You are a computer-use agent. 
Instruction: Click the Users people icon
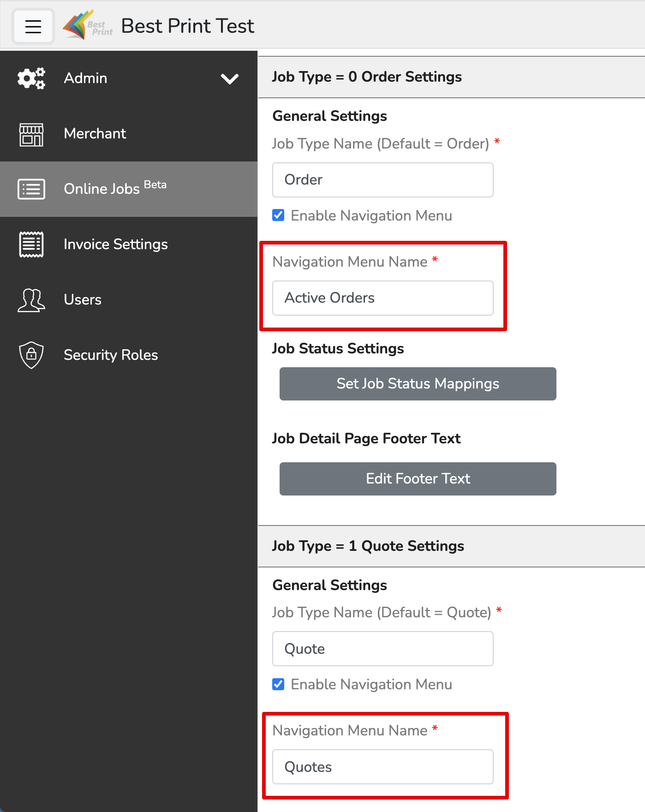click(x=31, y=300)
